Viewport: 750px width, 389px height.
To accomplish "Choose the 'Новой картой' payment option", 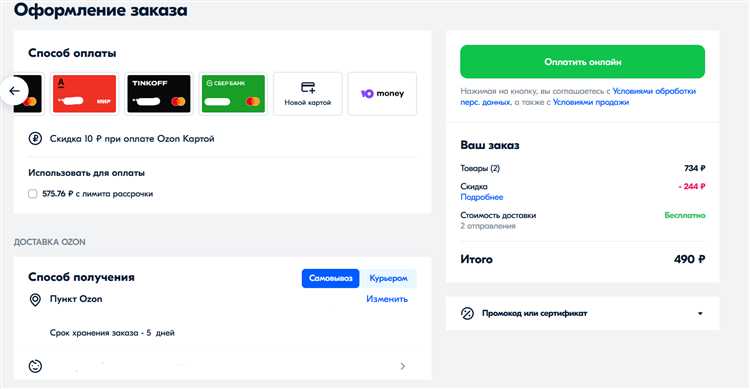I will click(x=308, y=94).
